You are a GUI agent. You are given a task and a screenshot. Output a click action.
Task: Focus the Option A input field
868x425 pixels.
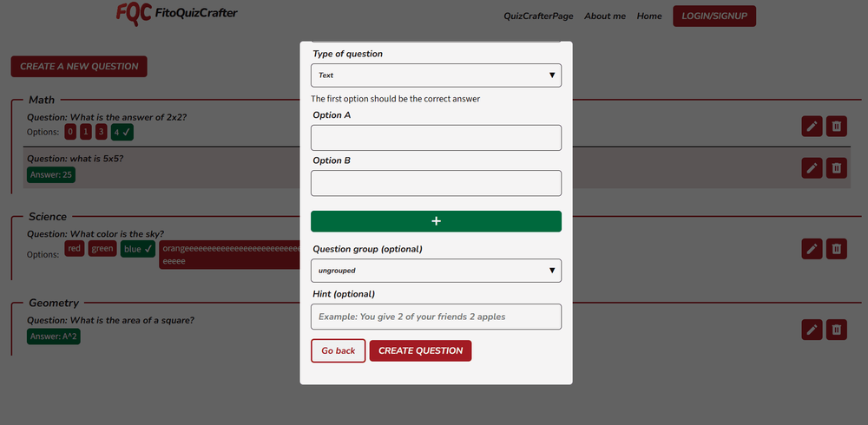[437, 138]
